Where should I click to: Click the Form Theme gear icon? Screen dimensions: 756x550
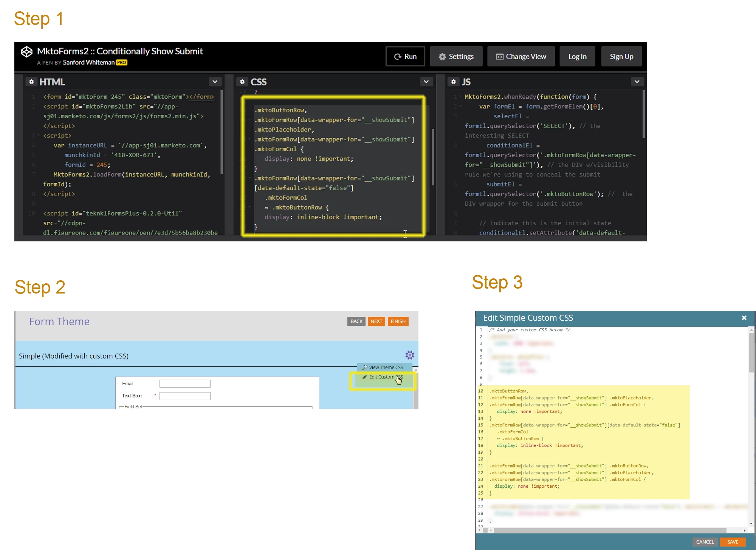410,355
